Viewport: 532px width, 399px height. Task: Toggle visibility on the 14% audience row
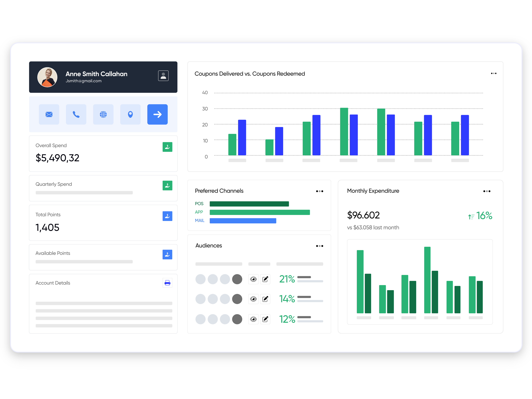click(x=253, y=299)
